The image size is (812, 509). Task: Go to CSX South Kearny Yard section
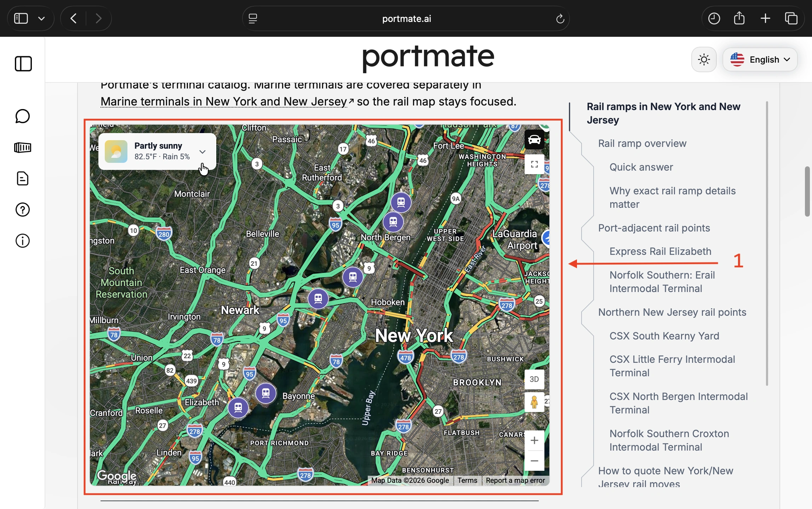coord(664,336)
